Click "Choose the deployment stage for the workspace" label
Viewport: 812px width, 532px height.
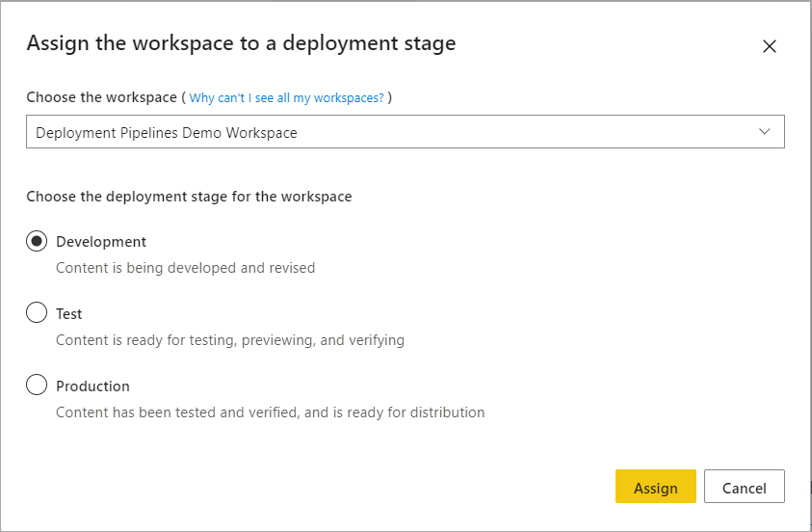[189, 197]
